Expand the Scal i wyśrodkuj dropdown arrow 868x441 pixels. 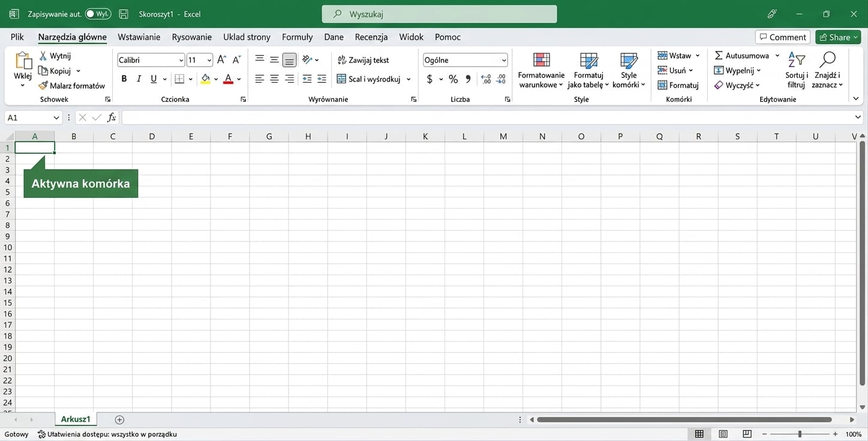coord(409,79)
